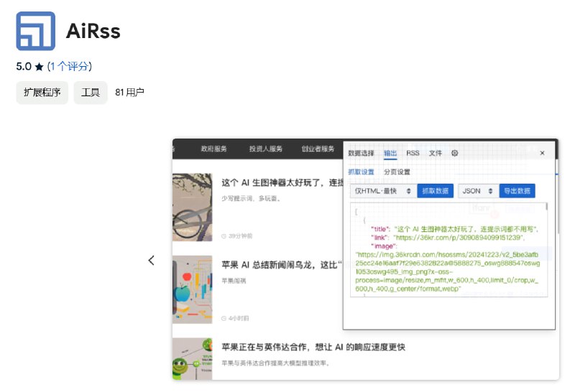Click the rating star icon
The image size is (575, 392).
pos(39,67)
